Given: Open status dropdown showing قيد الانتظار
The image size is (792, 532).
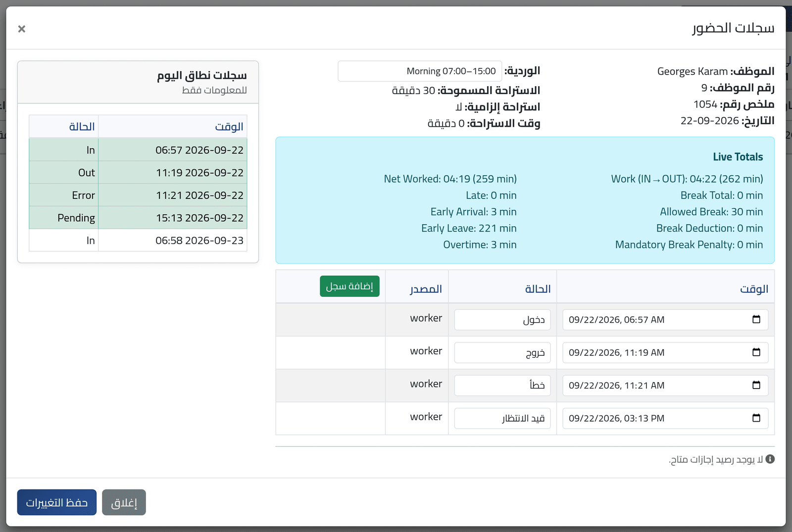Looking at the screenshot, I should pos(502,418).
